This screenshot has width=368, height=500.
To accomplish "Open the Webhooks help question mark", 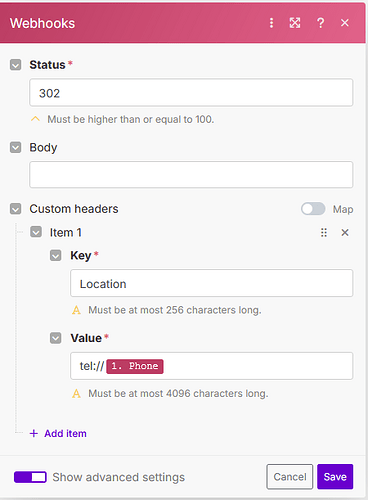I will tap(320, 23).
